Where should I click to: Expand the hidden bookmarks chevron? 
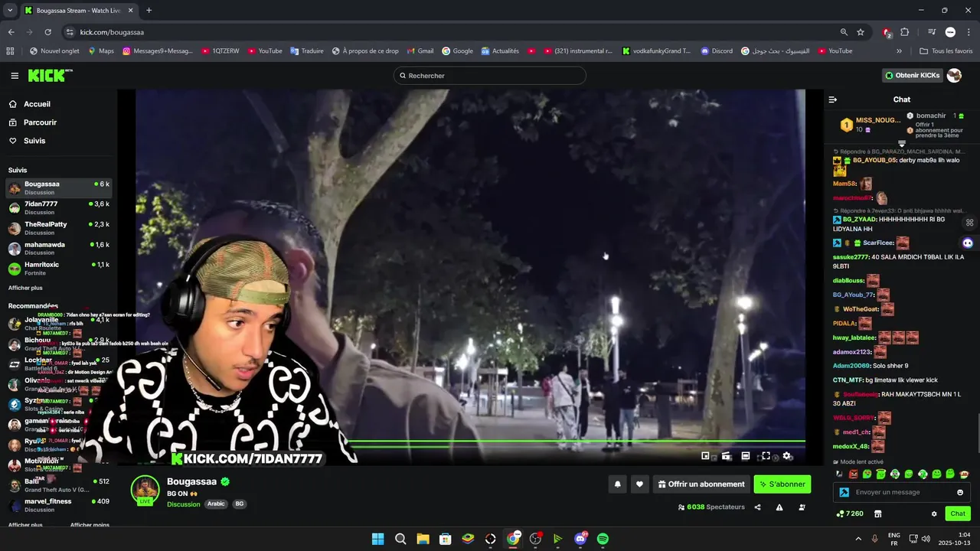point(899,51)
